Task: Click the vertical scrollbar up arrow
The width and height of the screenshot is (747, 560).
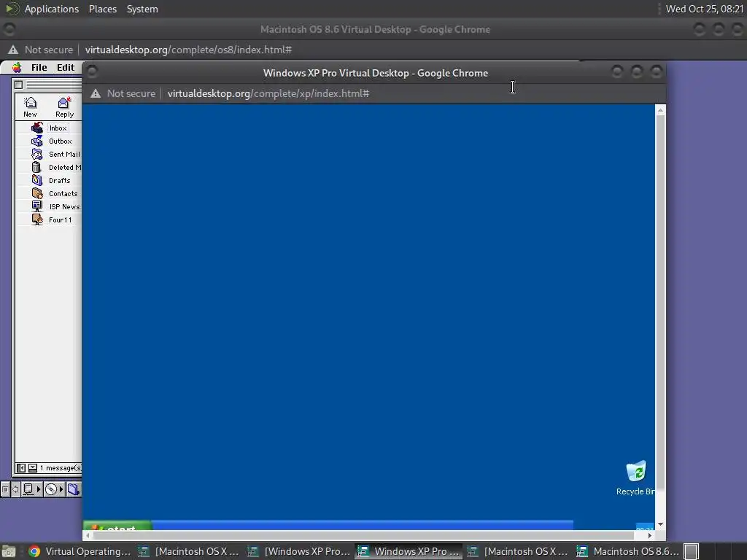Action: point(660,111)
